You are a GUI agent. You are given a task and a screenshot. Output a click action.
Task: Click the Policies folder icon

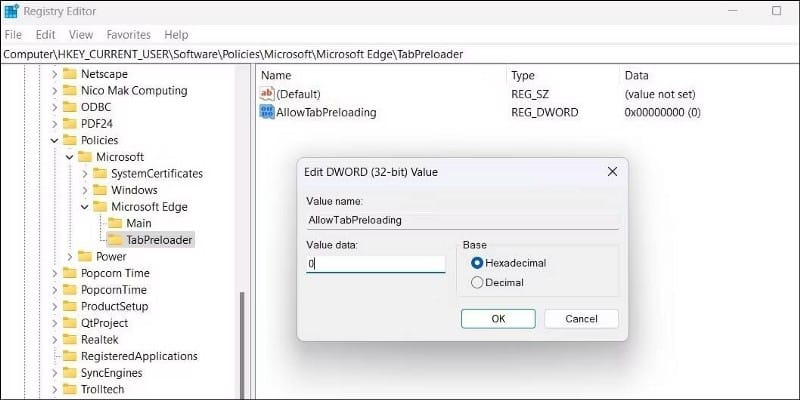coord(69,140)
